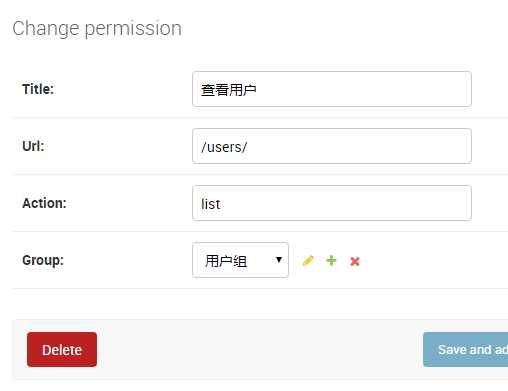
Task: Focus the Title input field
Action: click(332, 89)
